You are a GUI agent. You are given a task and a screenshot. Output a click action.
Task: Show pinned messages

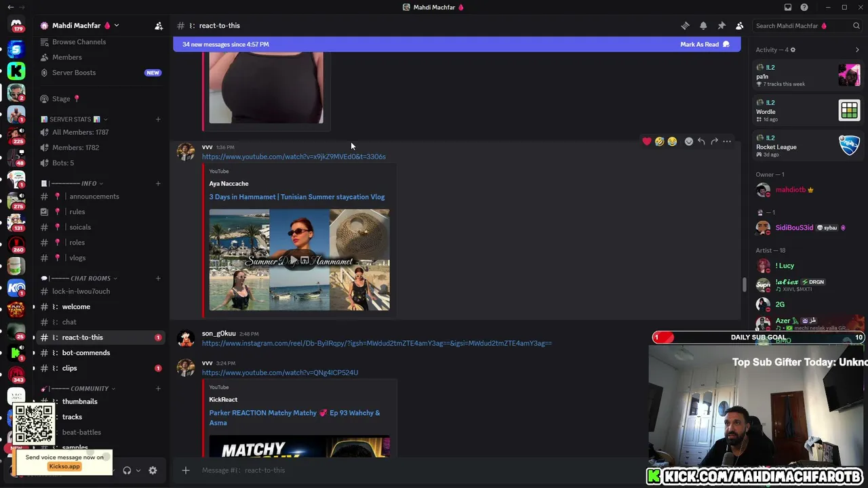click(722, 26)
